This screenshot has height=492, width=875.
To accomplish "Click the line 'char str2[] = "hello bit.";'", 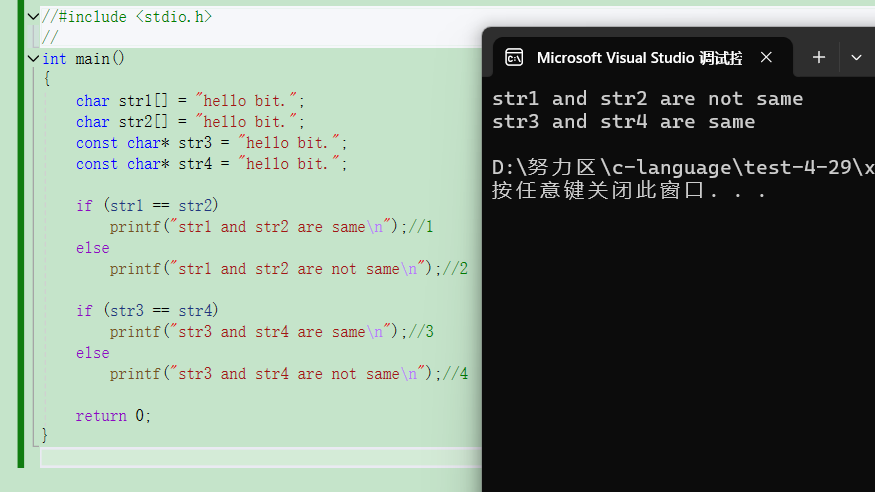I will (x=190, y=122).
